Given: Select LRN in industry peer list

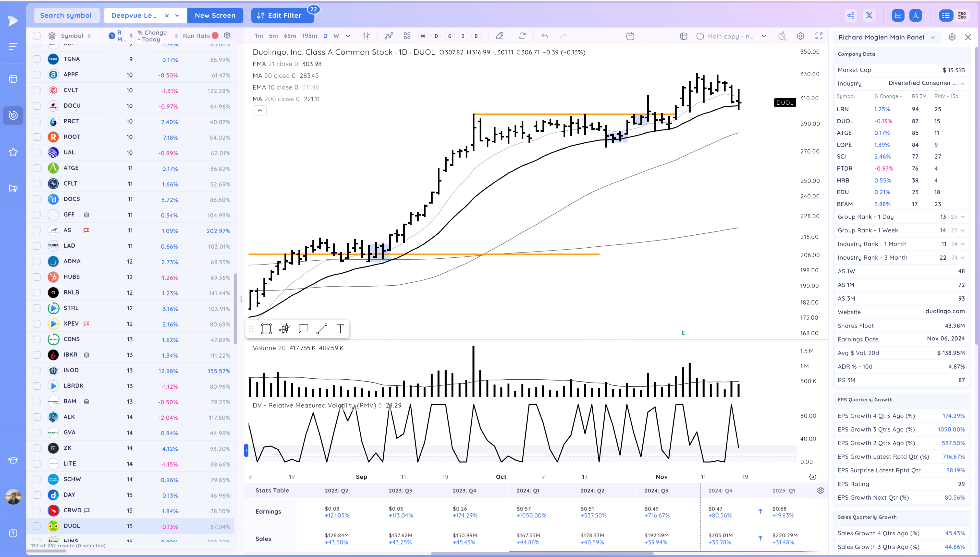Looking at the screenshot, I should tap(842, 109).
